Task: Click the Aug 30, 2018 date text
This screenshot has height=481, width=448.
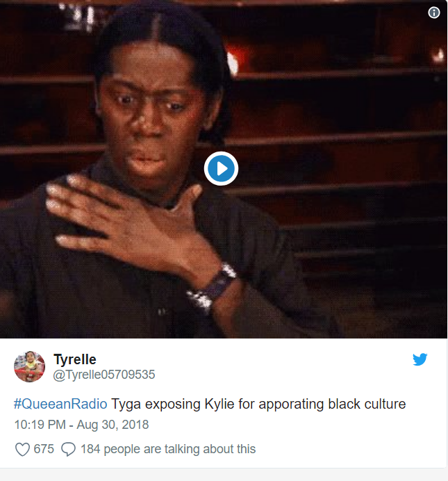Action: [x=113, y=425]
